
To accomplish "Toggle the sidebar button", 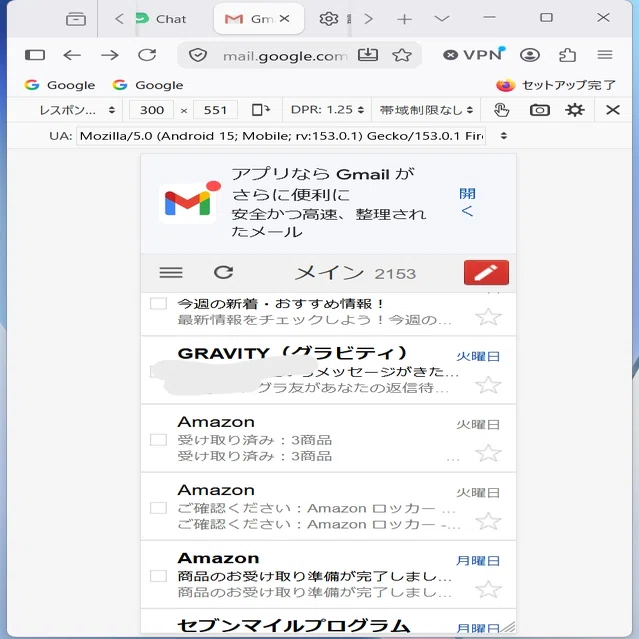I will (35, 55).
